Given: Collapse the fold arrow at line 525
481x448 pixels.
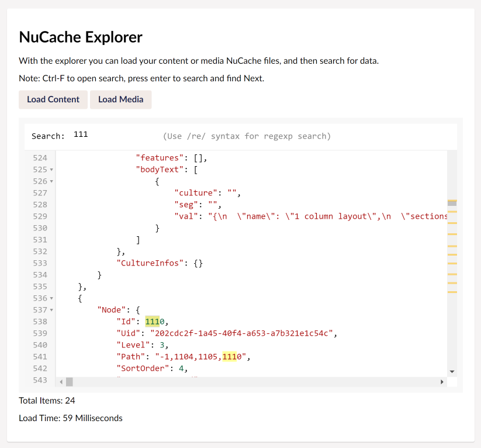Looking at the screenshot, I should (51, 170).
